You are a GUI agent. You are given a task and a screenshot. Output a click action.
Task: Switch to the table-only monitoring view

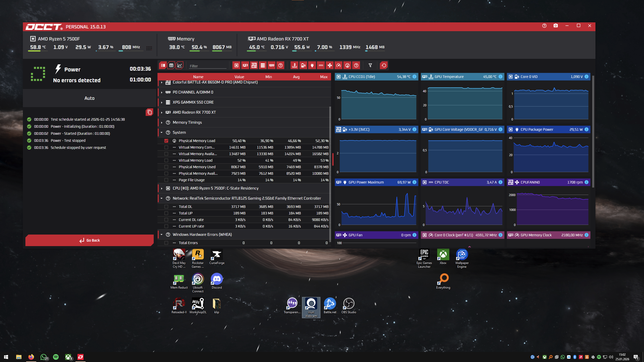pyautogui.click(x=171, y=66)
